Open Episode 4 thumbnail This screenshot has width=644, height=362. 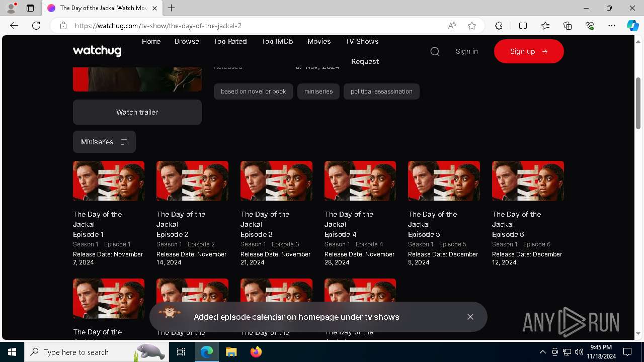pos(360,181)
